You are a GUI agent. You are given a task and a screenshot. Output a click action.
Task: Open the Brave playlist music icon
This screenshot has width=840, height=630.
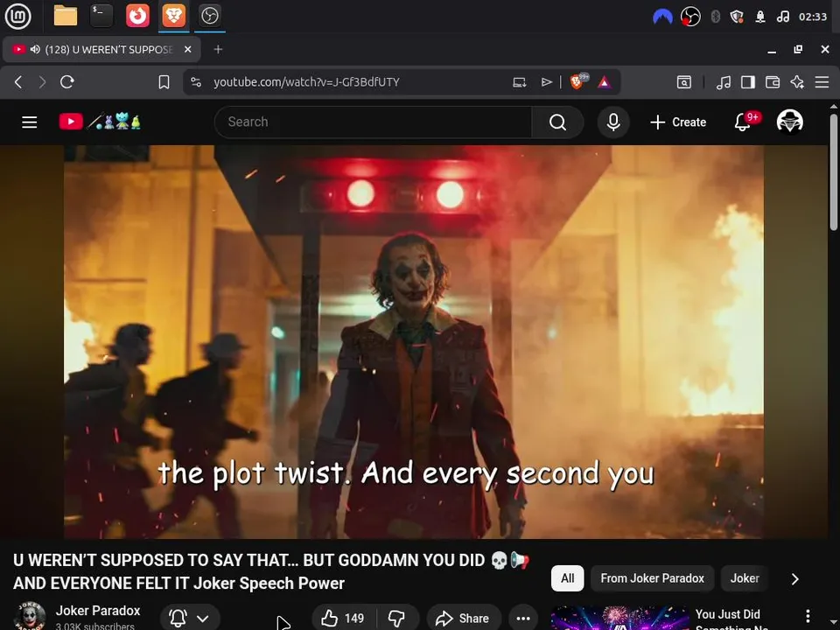(x=724, y=82)
